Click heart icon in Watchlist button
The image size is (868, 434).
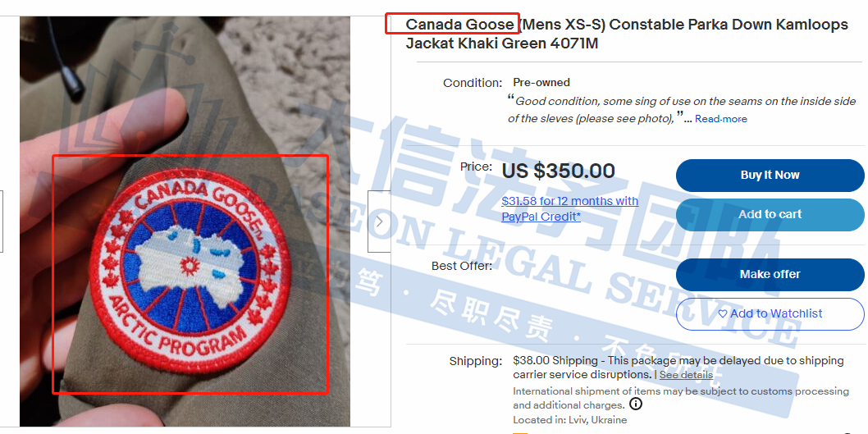point(723,314)
